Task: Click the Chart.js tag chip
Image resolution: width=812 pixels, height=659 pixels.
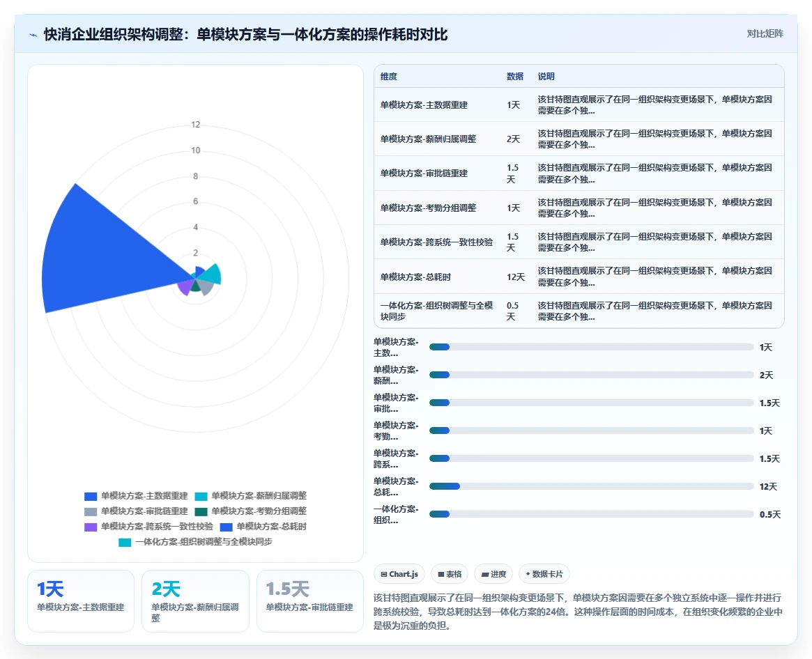Action: tap(399, 574)
